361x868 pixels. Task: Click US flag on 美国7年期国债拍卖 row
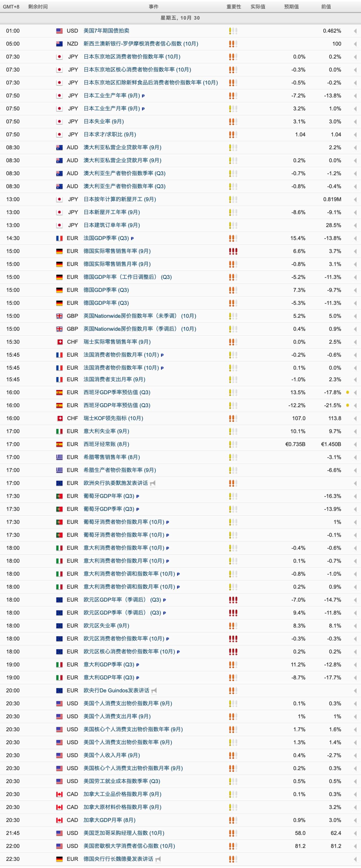(x=59, y=31)
